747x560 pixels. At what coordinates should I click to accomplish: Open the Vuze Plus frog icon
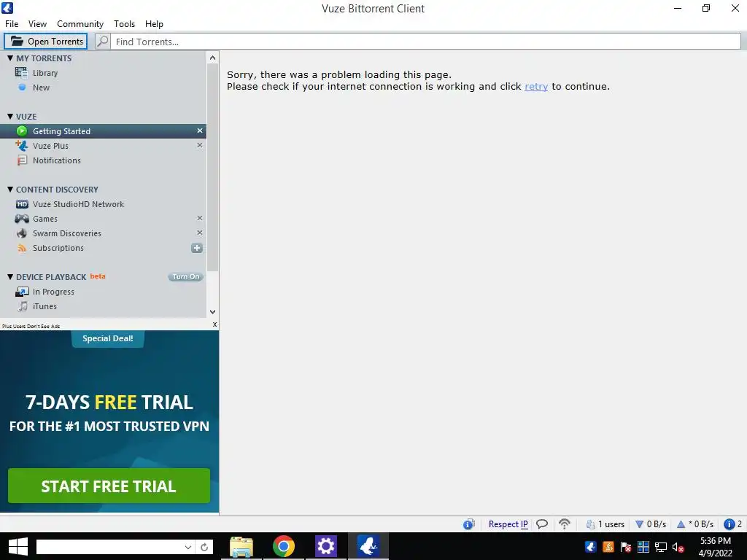click(22, 146)
